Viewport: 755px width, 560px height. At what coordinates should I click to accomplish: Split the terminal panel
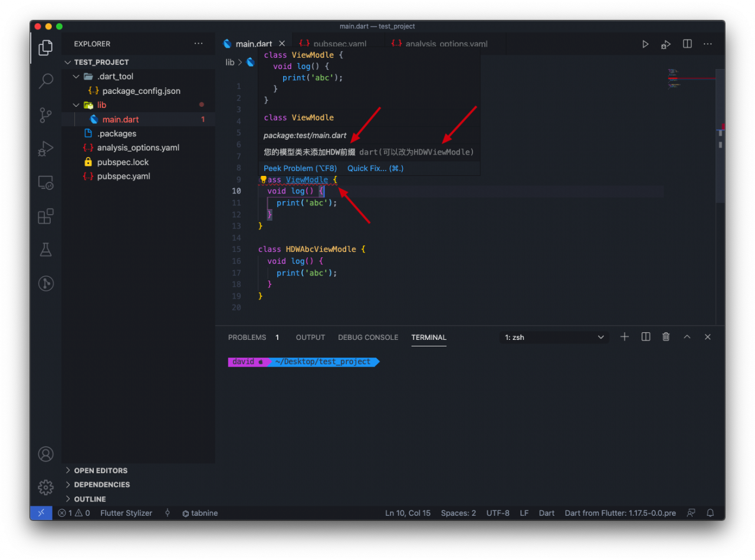(646, 337)
